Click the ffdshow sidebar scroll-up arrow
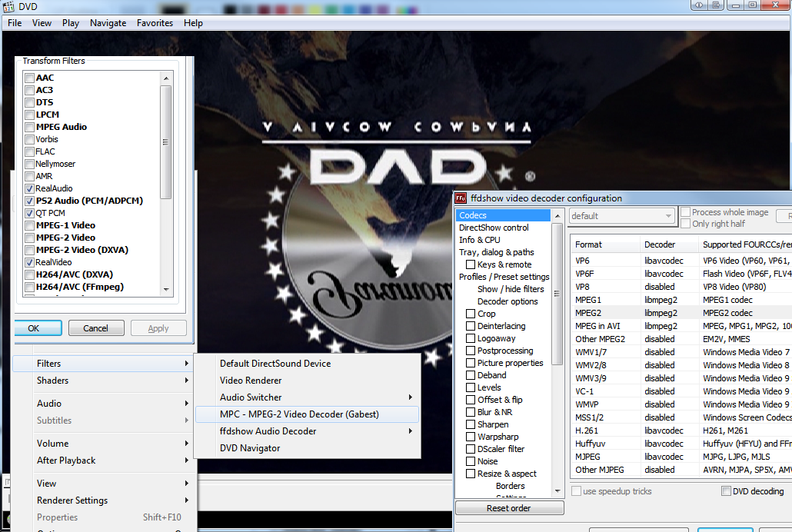Image resolution: width=792 pixels, height=532 pixels. coord(558,215)
